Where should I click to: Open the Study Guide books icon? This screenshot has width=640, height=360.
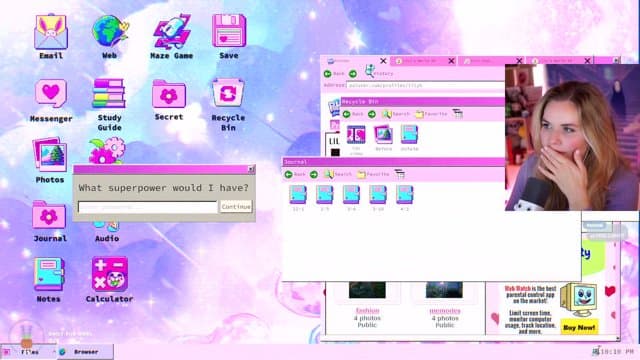[109, 94]
